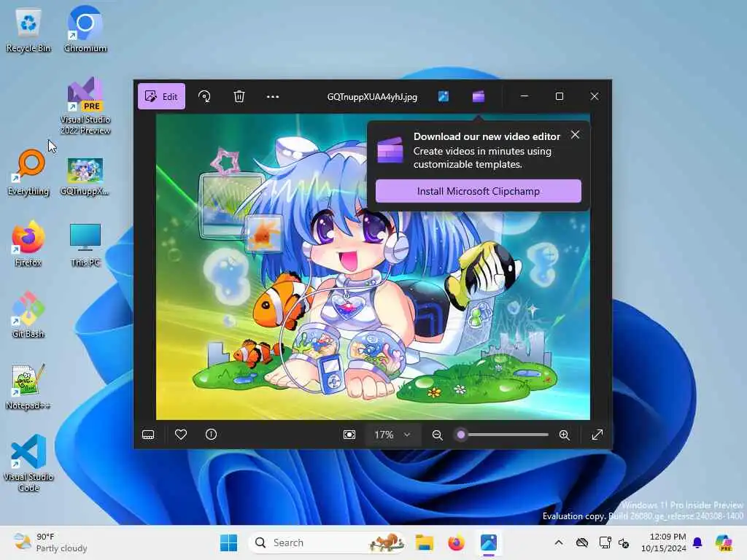Select the Firefox desktop shortcut
The height and width of the screenshot is (560, 747).
pyautogui.click(x=28, y=244)
